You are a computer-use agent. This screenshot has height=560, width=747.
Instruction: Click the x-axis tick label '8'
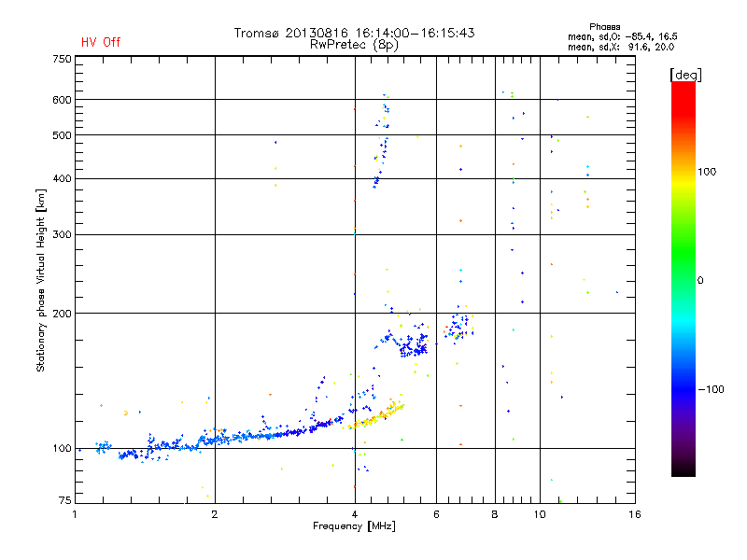coord(495,514)
